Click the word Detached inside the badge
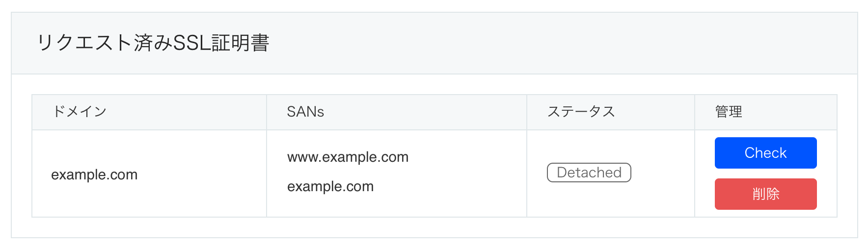Screen dimensions: 868x248 (589, 173)
